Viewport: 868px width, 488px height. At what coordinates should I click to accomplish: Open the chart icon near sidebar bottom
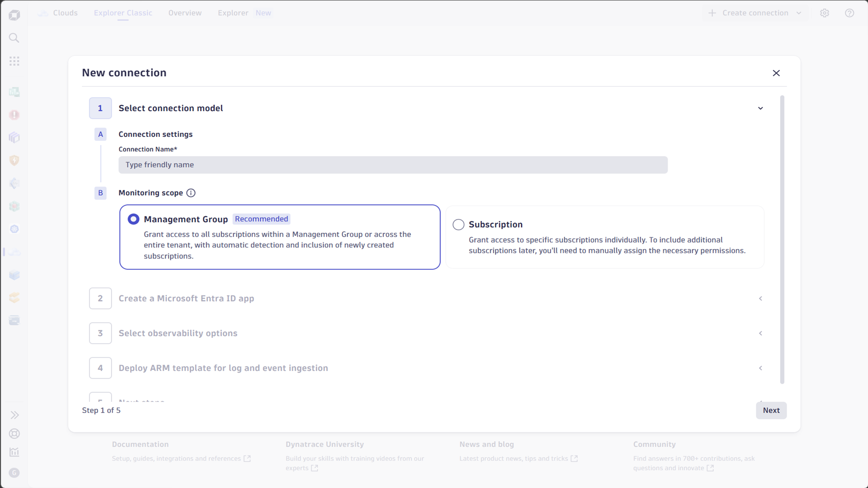point(14,452)
